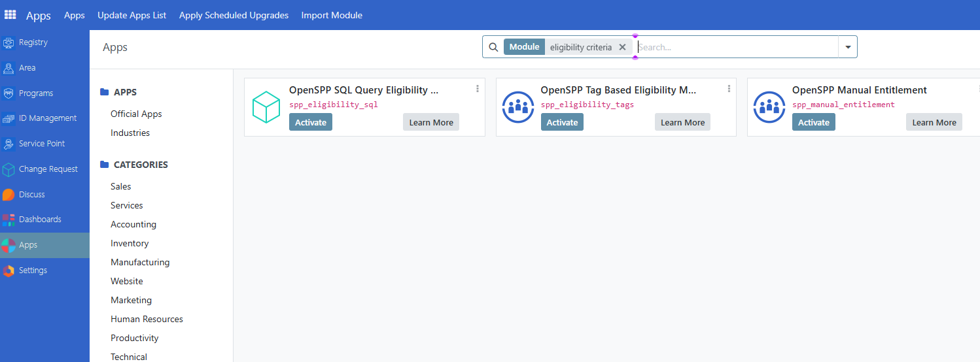
Task: Learn More about spp_manual_entitlement
Action: click(934, 122)
